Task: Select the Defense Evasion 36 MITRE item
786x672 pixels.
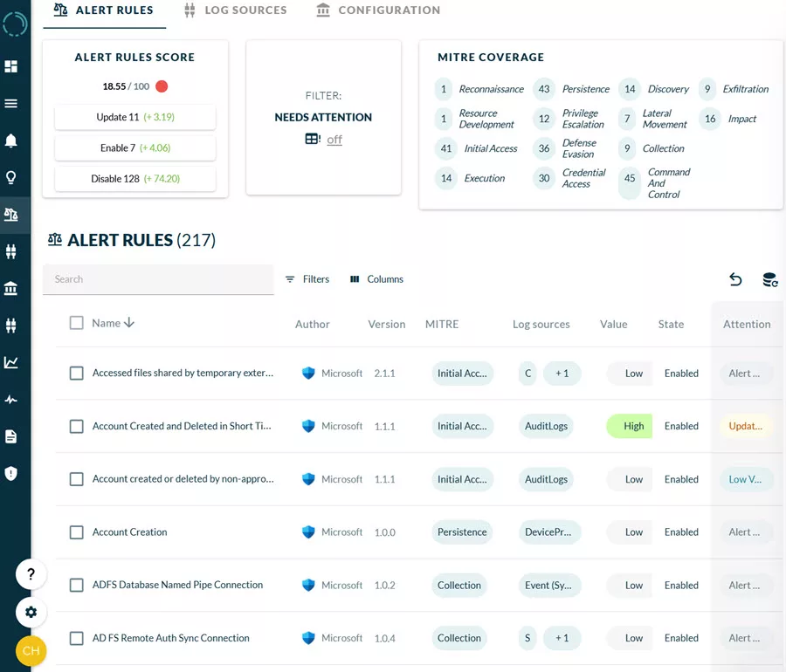Action: pyautogui.click(x=565, y=148)
